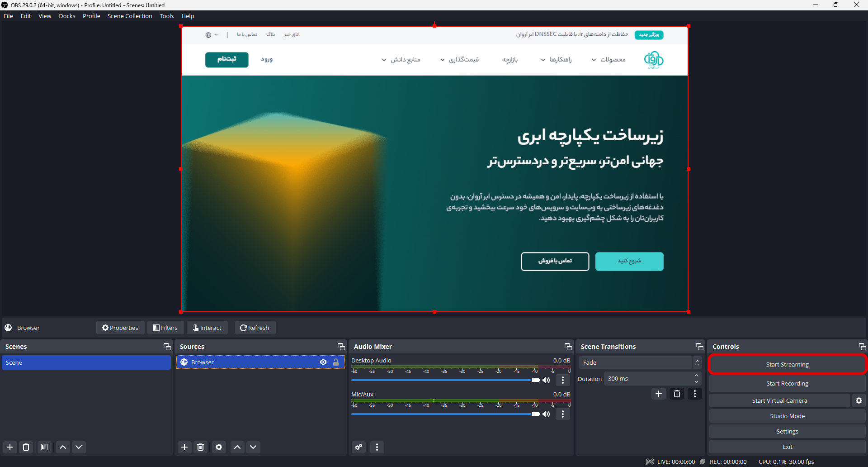Open the Tools menu
This screenshot has width=868, height=467.
point(166,16)
